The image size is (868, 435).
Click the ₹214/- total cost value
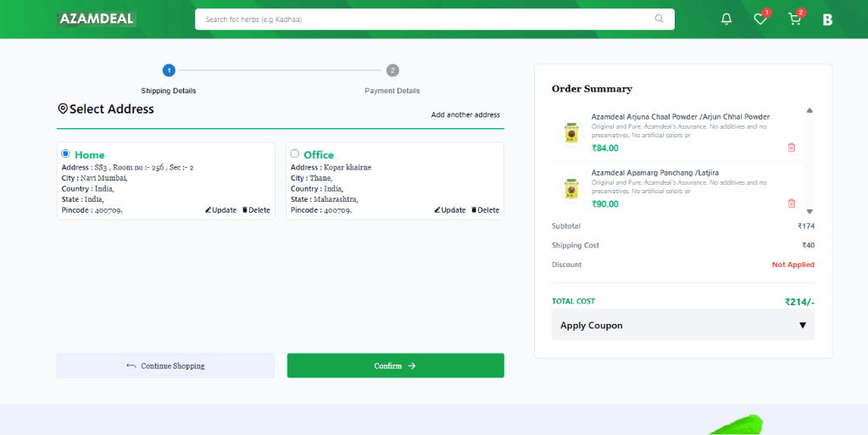pyautogui.click(x=799, y=302)
